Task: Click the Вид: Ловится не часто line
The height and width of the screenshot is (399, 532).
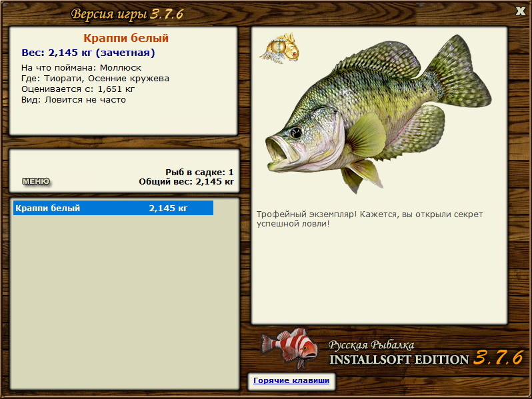Action: pyautogui.click(x=73, y=100)
